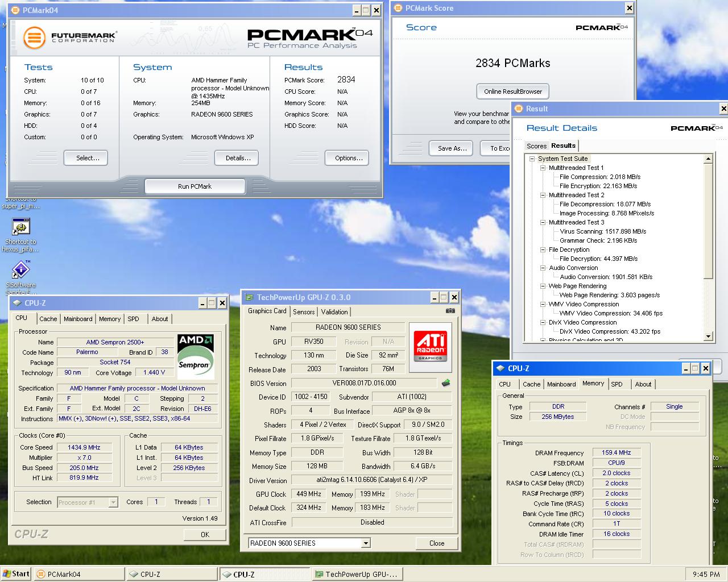Click the BIOS save chip icon in GPU-Z

pyautogui.click(x=446, y=383)
